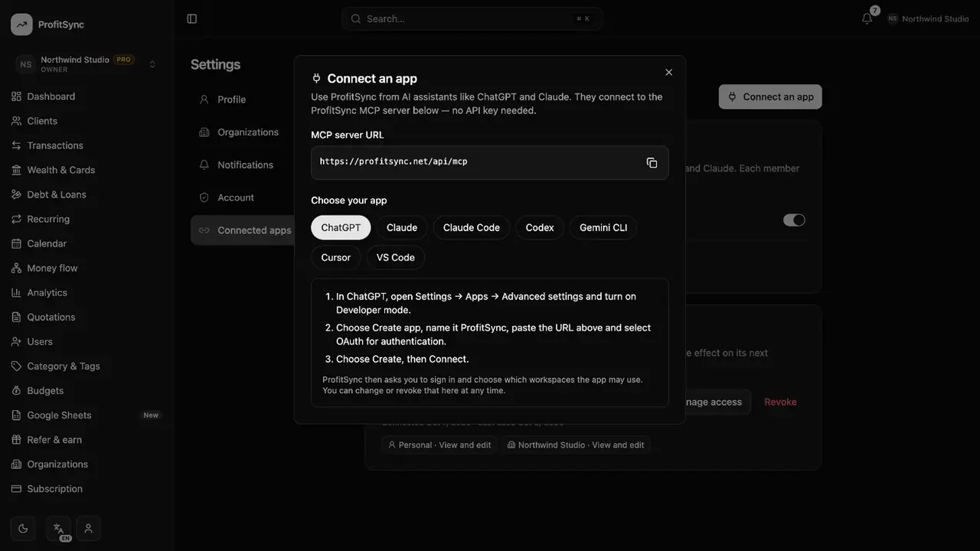Click the MCP server URL text
Image resolution: width=980 pixels, height=551 pixels.
[x=394, y=161]
